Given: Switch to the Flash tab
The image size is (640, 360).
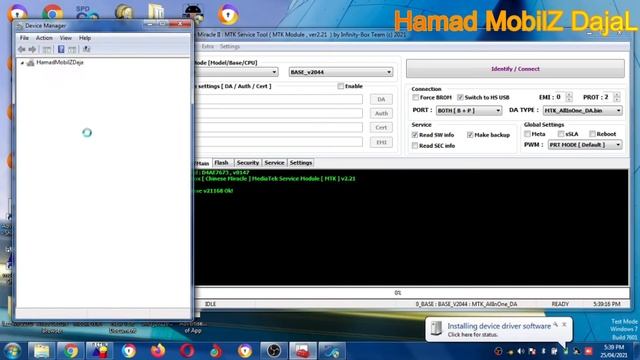Looking at the screenshot, I should point(222,163).
